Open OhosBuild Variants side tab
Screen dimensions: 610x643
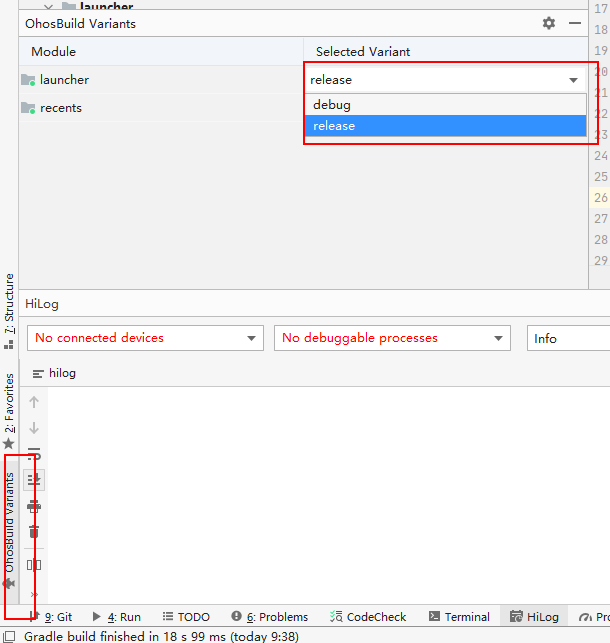tap(10, 520)
